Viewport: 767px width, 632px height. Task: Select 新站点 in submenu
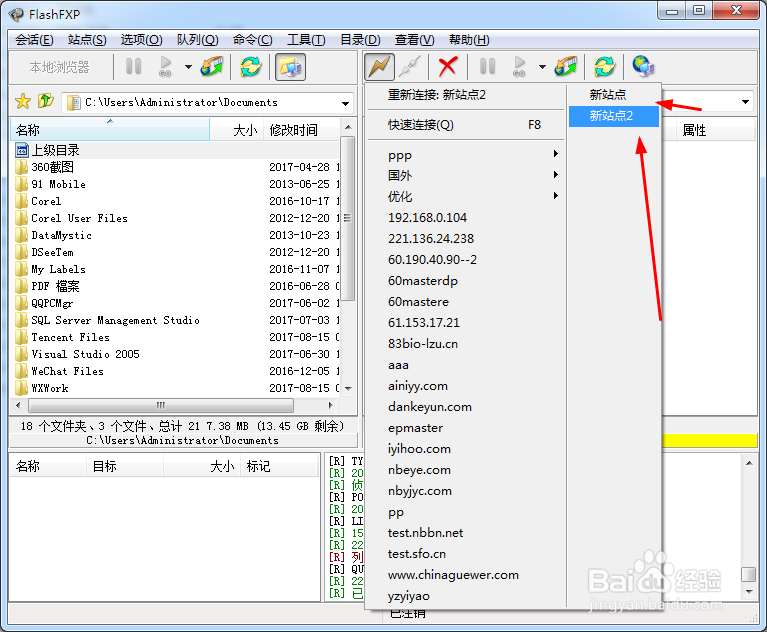613,95
